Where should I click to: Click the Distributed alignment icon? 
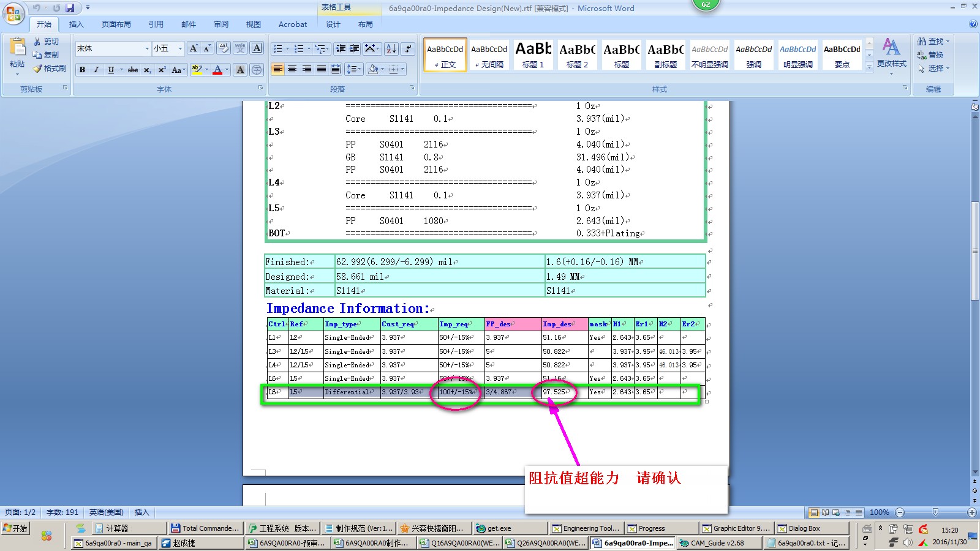(x=336, y=69)
